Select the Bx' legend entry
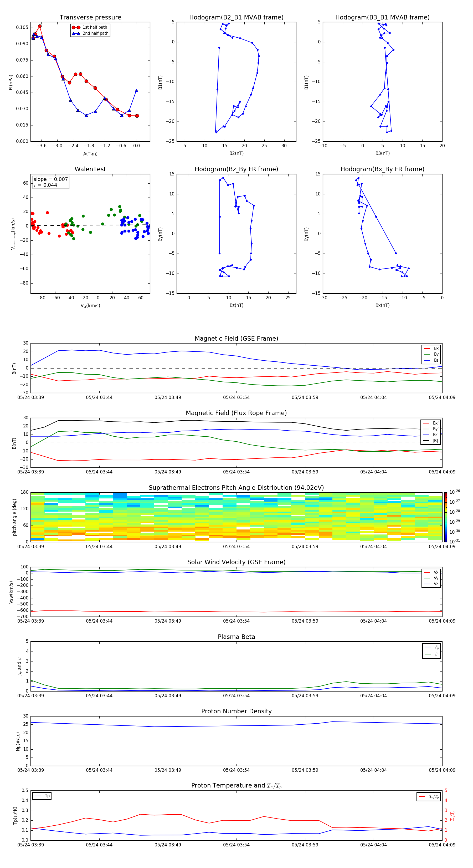Screen dimensions: 473x868 pyautogui.click(x=431, y=423)
